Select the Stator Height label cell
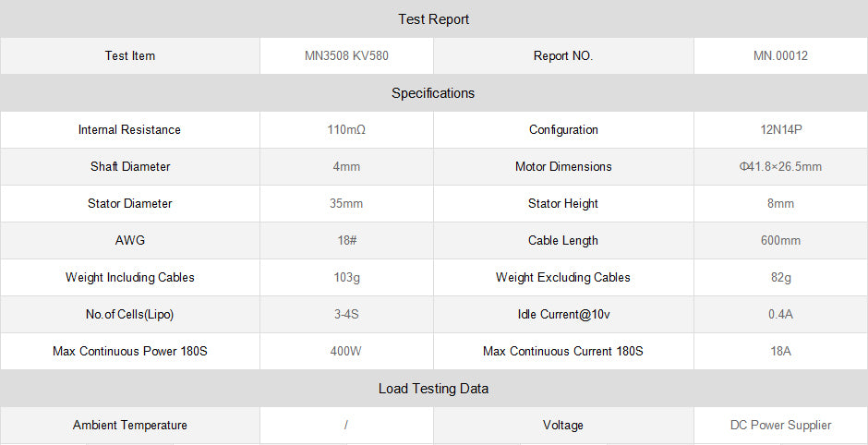Image resolution: width=868 pixels, height=445 pixels. point(563,204)
